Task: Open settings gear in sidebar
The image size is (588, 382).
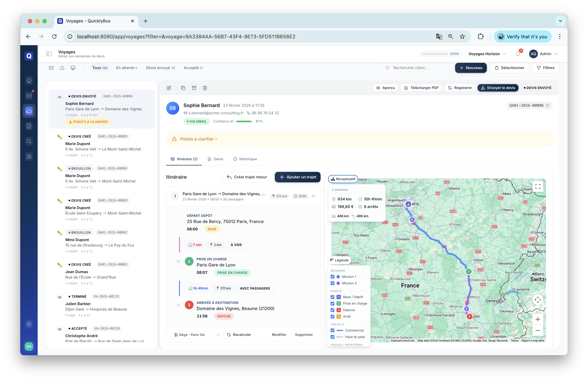Action: [x=29, y=324]
